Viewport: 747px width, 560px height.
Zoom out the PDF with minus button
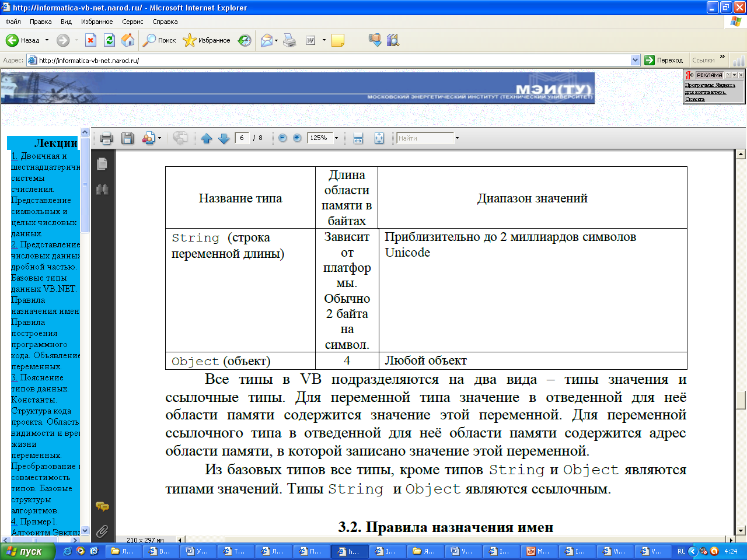(282, 138)
